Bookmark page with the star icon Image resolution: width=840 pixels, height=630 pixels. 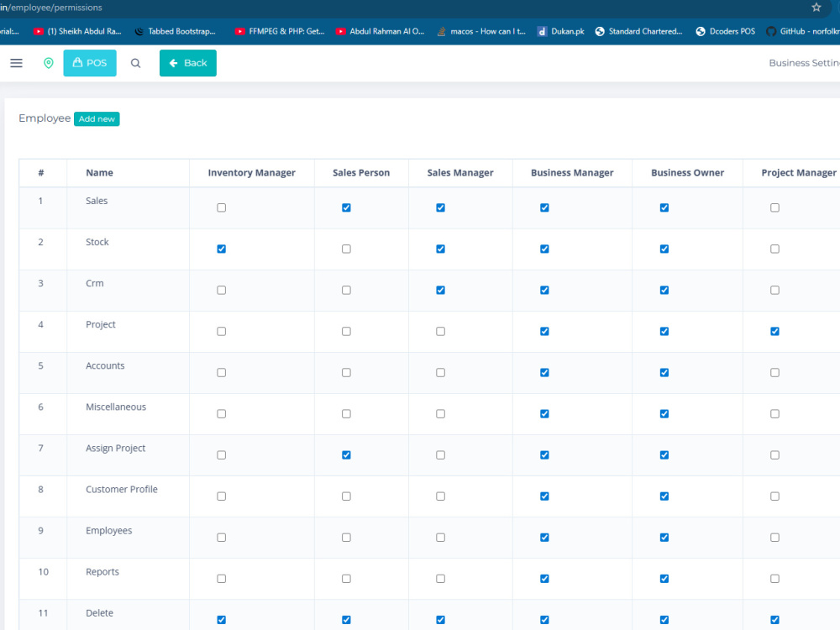(816, 8)
